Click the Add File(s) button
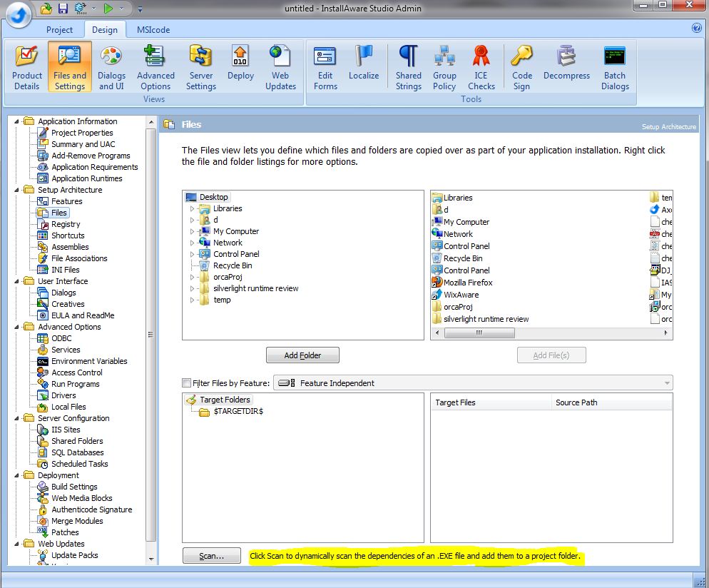Image resolution: width=709 pixels, height=588 pixels. pyautogui.click(x=551, y=355)
